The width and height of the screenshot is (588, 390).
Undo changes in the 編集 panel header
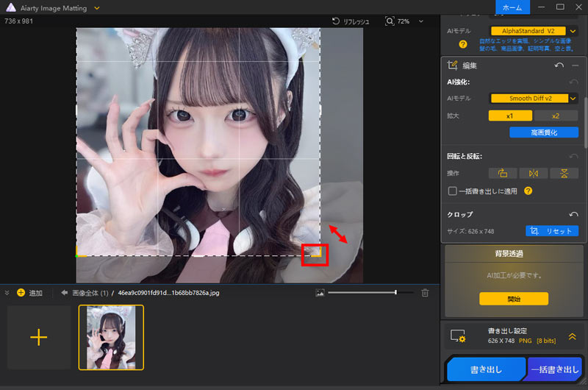click(x=559, y=65)
